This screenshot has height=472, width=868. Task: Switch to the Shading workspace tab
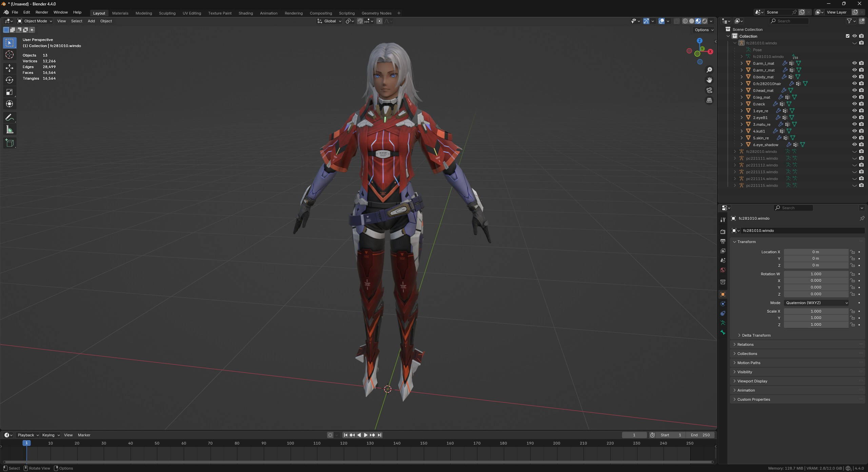click(x=245, y=13)
